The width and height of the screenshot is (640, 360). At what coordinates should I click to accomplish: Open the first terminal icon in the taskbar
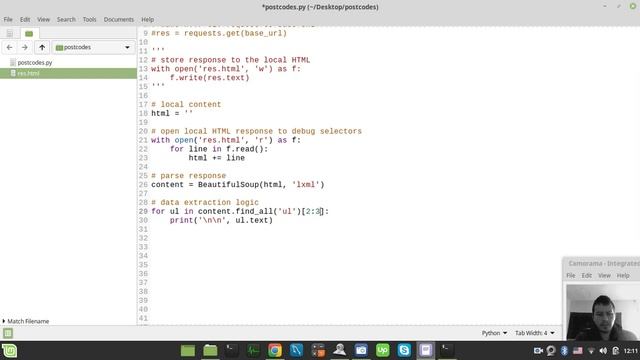point(232,351)
